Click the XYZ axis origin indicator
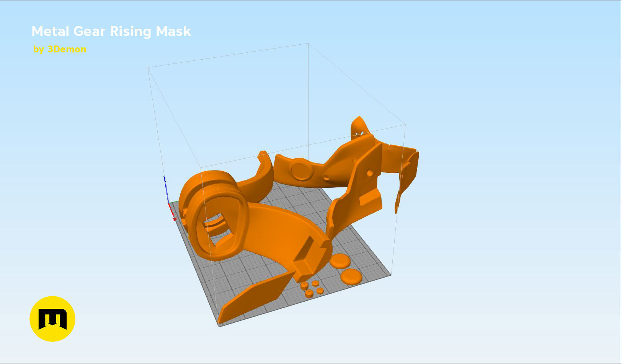 (170, 199)
